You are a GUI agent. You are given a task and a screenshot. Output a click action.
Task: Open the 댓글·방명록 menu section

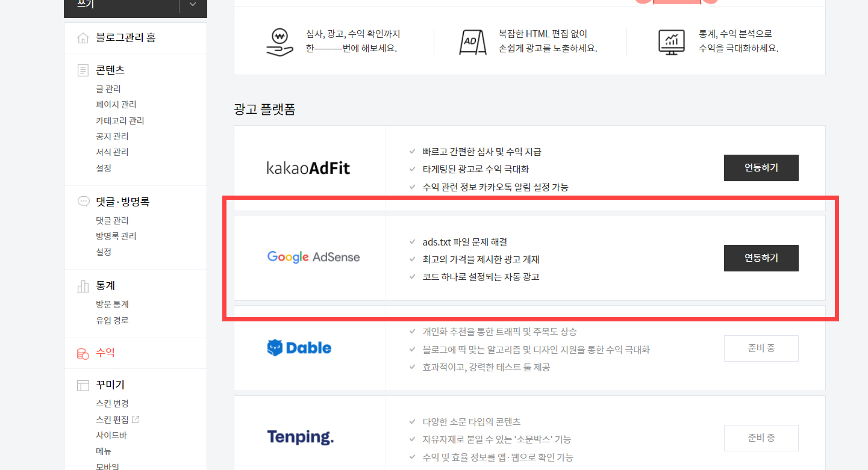pyautogui.click(x=122, y=202)
